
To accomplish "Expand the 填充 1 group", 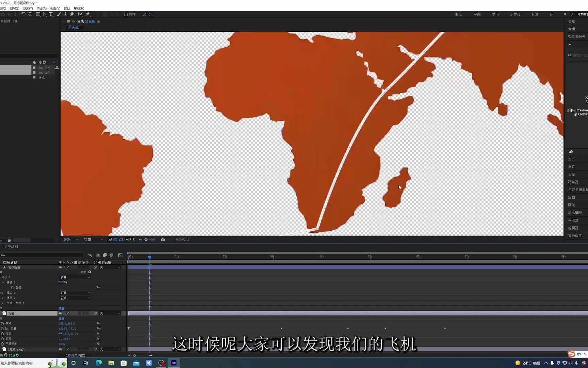I will pos(3,298).
